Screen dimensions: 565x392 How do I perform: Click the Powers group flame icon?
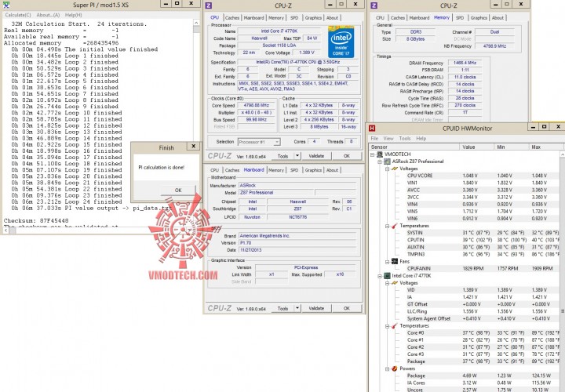point(395,368)
